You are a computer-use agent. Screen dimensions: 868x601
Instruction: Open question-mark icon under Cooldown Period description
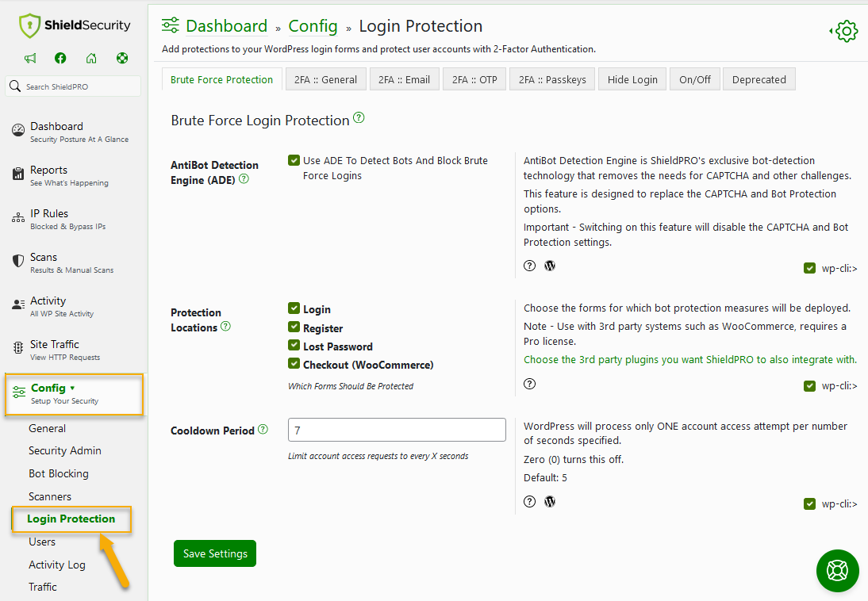click(x=530, y=501)
